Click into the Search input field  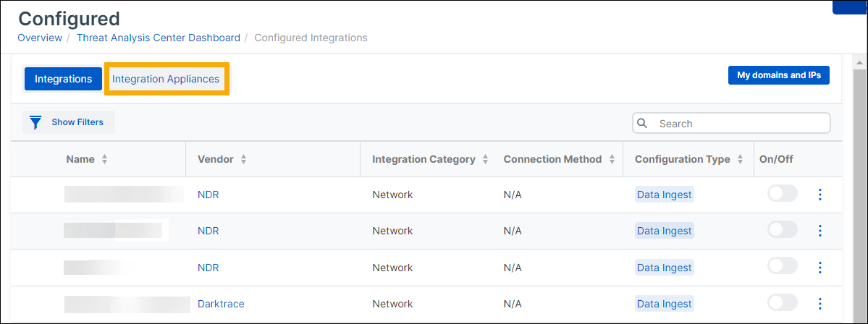pos(738,124)
